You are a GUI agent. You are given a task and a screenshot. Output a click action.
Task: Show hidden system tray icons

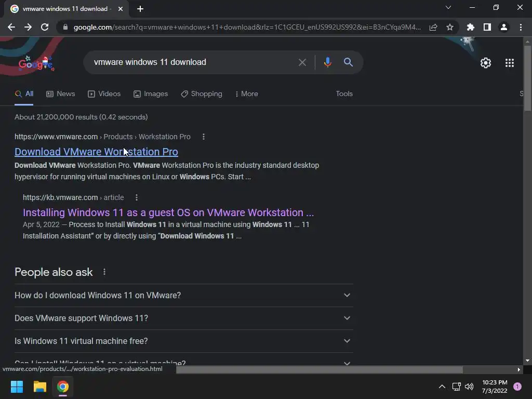tap(442, 387)
